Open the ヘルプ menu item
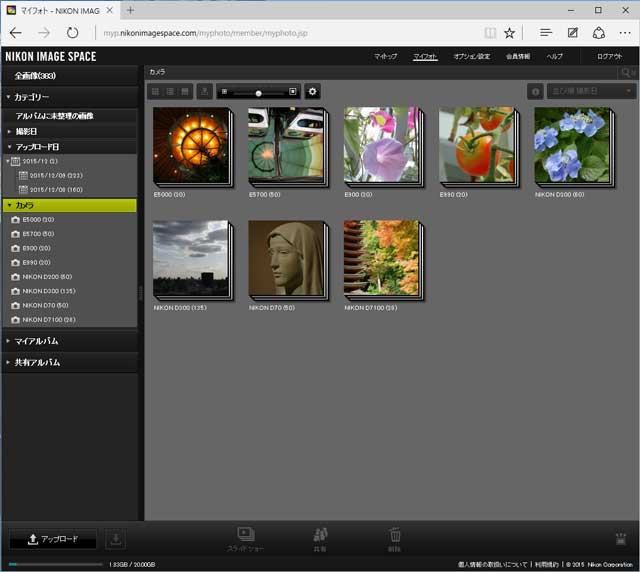This screenshot has height=572, width=640. coord(554,56)
